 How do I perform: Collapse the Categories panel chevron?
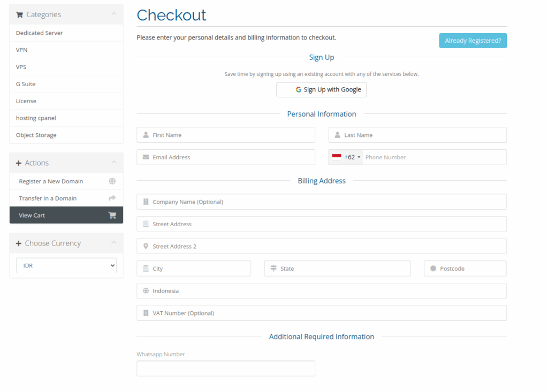[113, 14]
